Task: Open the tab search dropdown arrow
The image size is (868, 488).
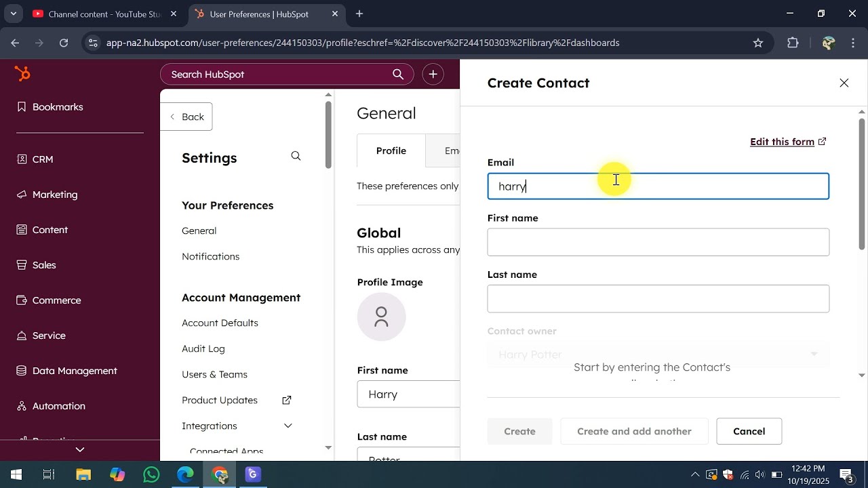Action: tap(13, 14)
